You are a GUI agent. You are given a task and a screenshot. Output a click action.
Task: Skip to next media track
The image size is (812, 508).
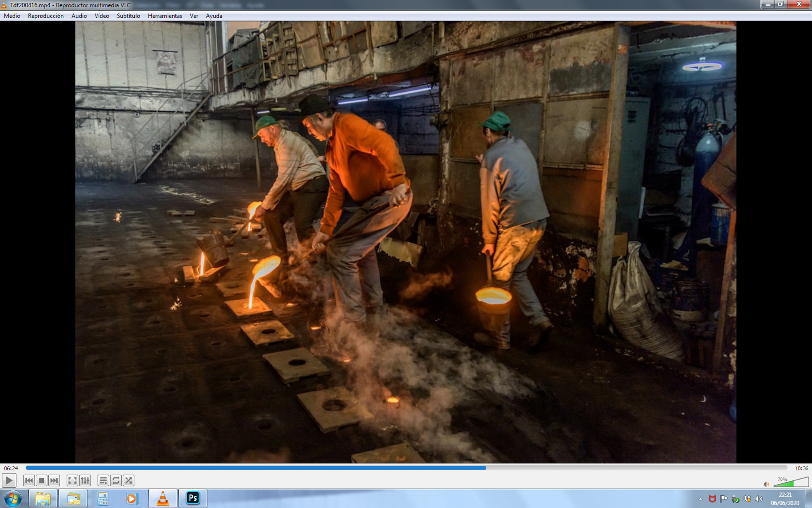coord(54,481)
